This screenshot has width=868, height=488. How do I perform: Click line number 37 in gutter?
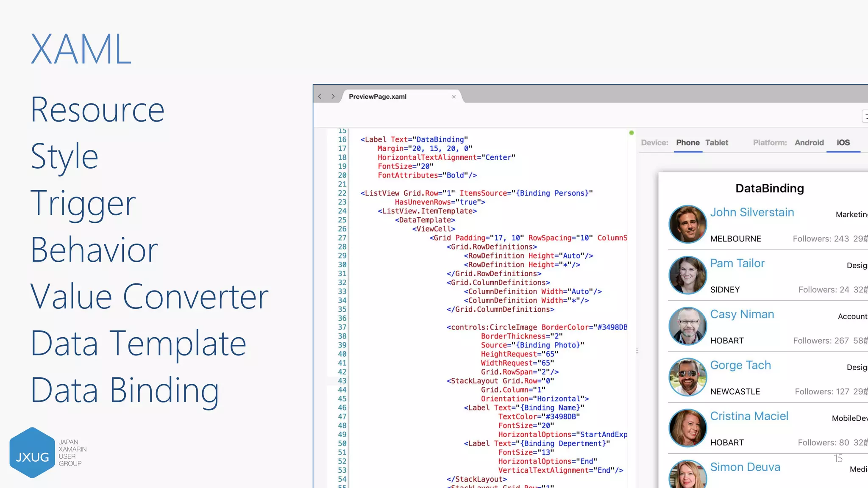pos(342,327)
